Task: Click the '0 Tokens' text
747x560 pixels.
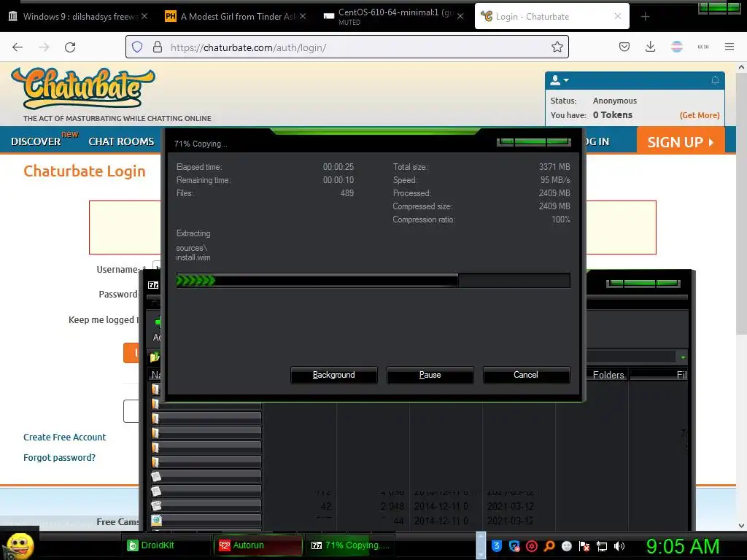Action: (613, 114)
